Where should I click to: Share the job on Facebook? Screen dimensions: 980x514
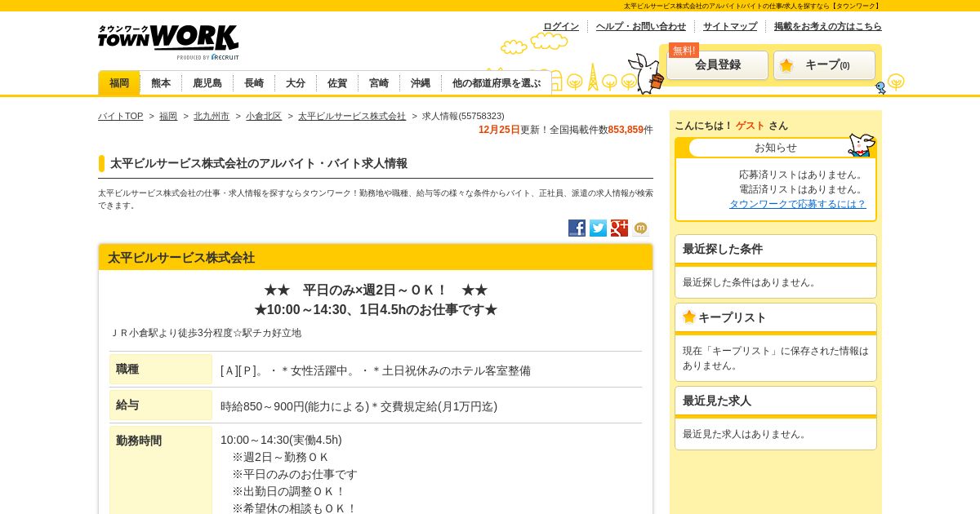[577, 228]
